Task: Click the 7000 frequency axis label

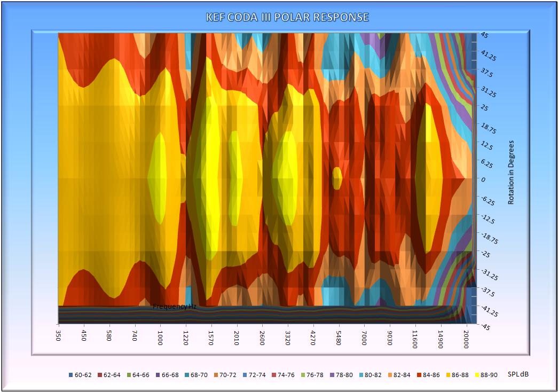Action: (364, 337)
